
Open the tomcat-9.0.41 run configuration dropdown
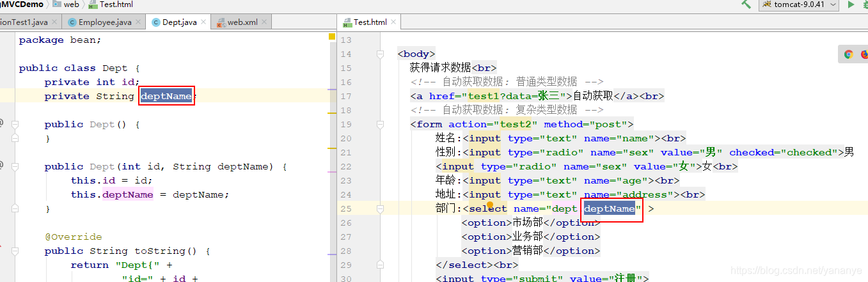tap(798, 4)
